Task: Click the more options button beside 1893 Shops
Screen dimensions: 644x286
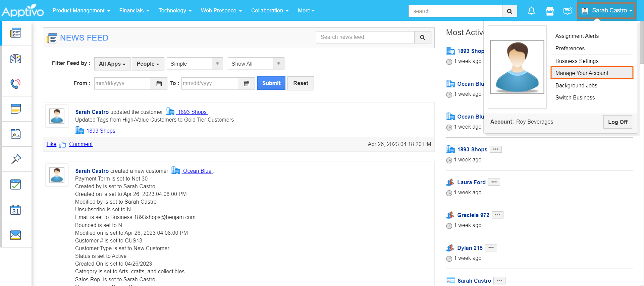Action: tap(496, 149)
